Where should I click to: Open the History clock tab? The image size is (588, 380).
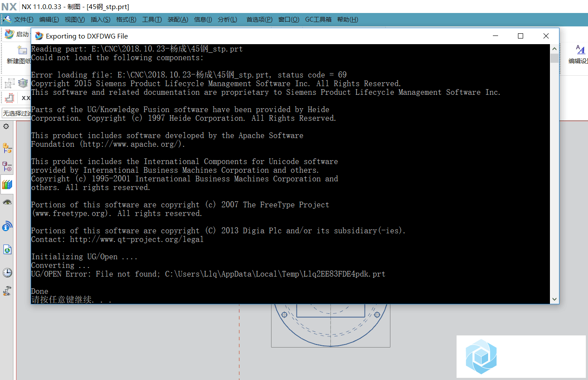pyautogui.click(x=7, y=272)
